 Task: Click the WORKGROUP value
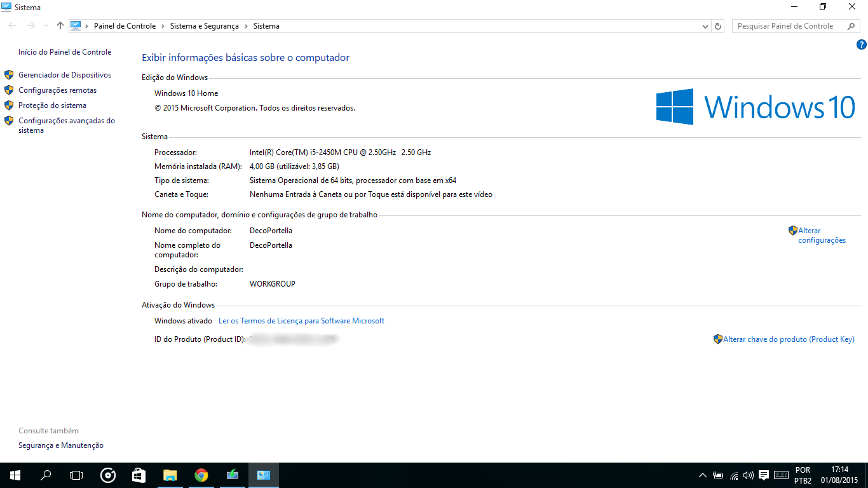coord(273,284)
